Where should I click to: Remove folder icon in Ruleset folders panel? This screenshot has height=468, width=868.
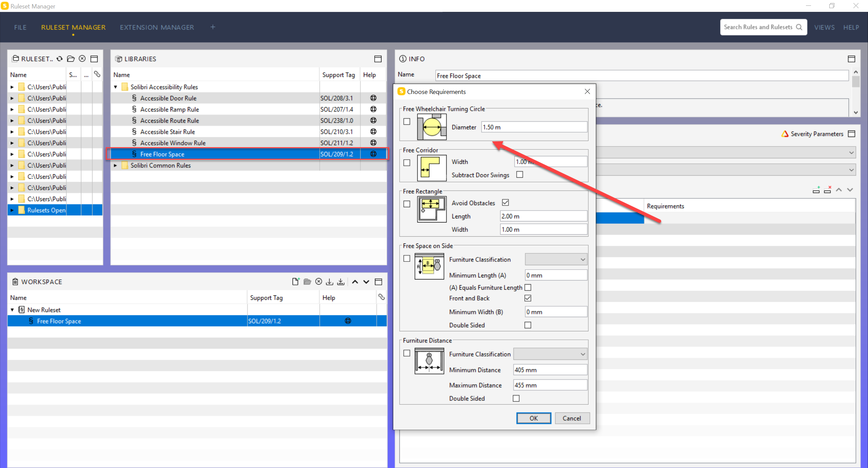pos(82,59)
